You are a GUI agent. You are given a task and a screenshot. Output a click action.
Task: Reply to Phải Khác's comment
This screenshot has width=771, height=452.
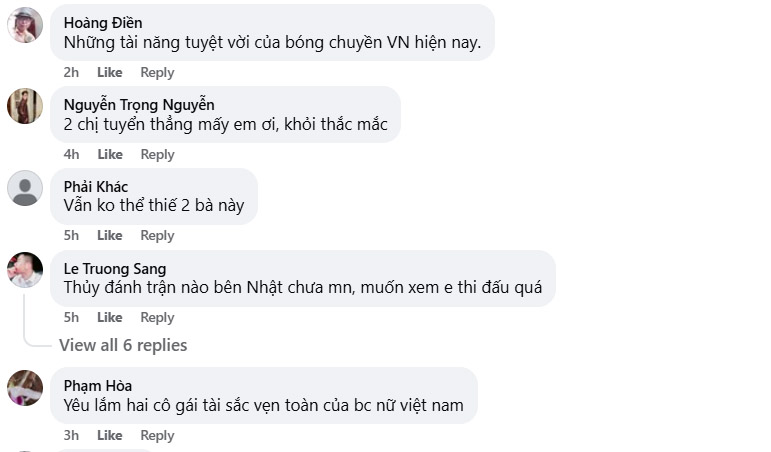pyautogui.click(x=157, y=236)
